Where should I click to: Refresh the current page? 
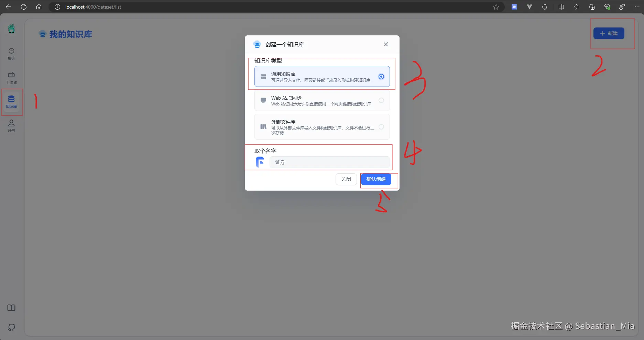[23, 7]
